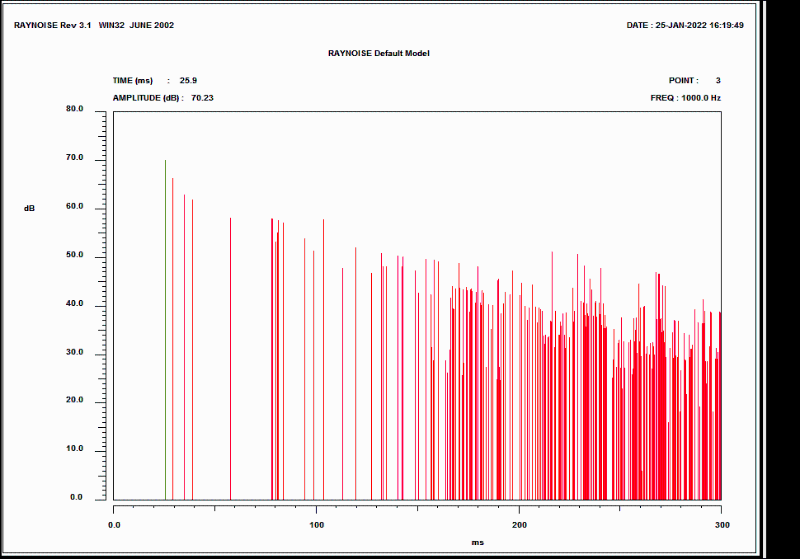Select the 50.0 y-axis tick label
Image resolution: width=800 pixels, height=559 pixels.
tap(74, 256)
